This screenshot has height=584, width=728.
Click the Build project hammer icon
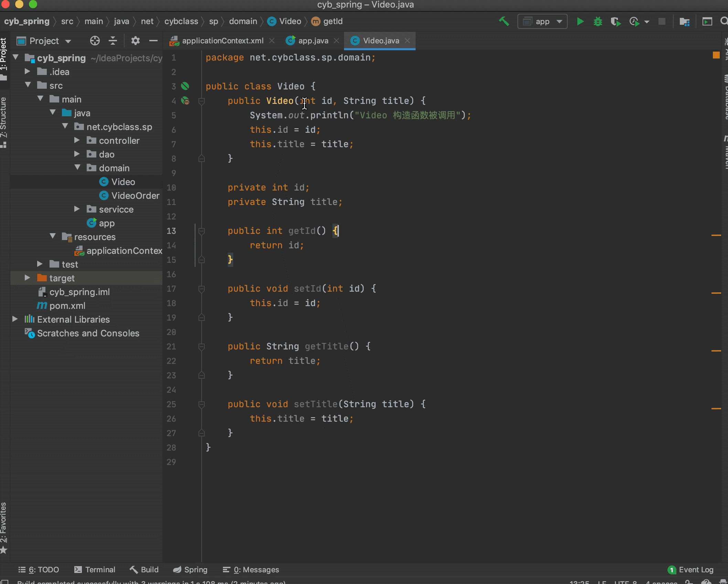[x=504, y=21]
